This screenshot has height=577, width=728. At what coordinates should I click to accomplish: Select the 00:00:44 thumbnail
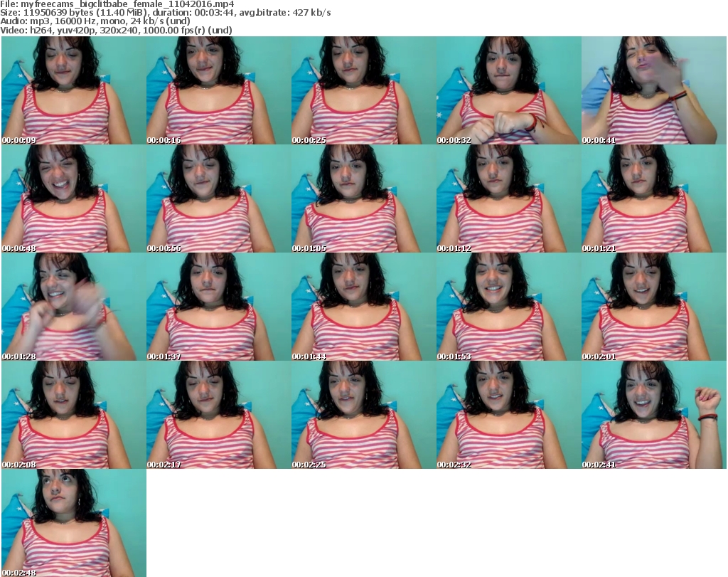pyautogui.click(x=653, y=90)
